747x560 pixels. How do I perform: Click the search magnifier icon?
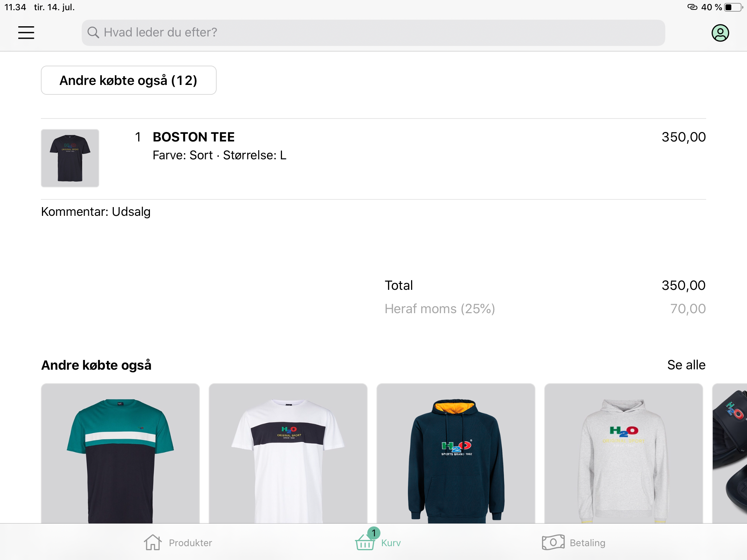click(x=93, y=32)
